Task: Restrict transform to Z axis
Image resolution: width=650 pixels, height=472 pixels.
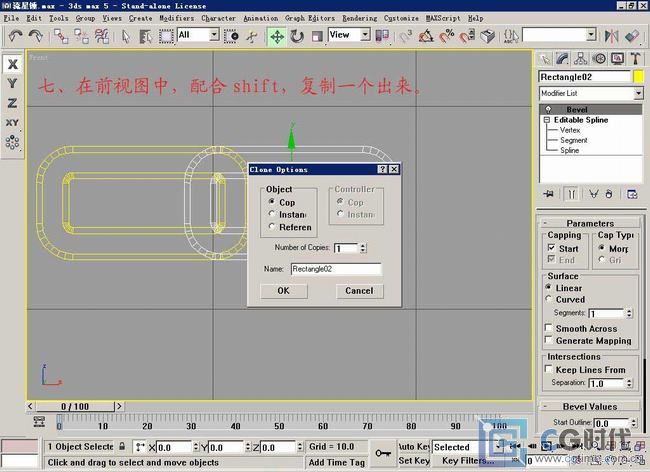Action: point(13,103)
